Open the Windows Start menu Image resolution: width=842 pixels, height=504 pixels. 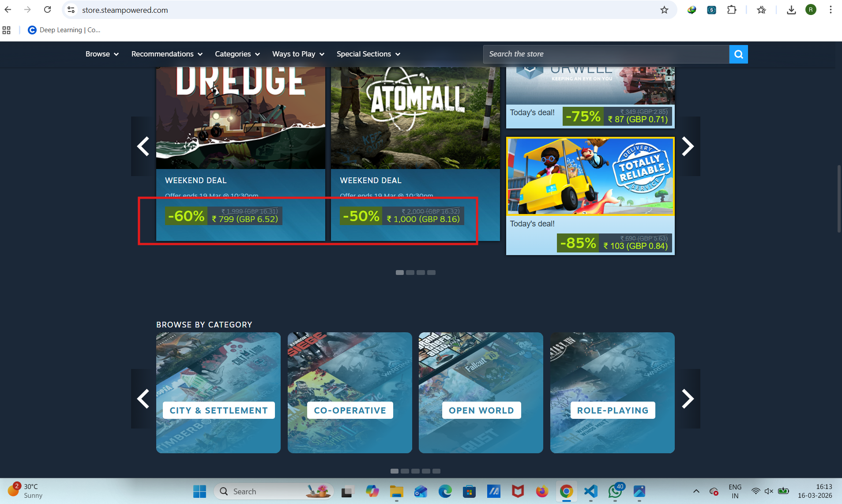pos(199,491)
